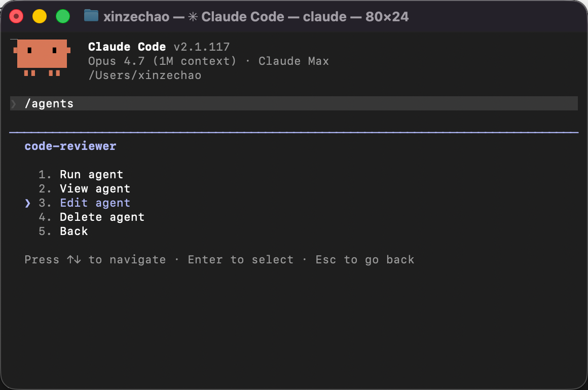The height and width of the screenshot is (390, 588).
Task: Click the code-reviewer agent heading
Action: pos(70,146)
